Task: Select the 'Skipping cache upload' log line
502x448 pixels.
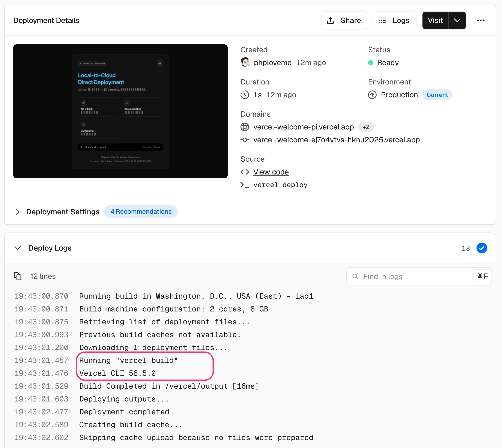Action: coord(196,437)
